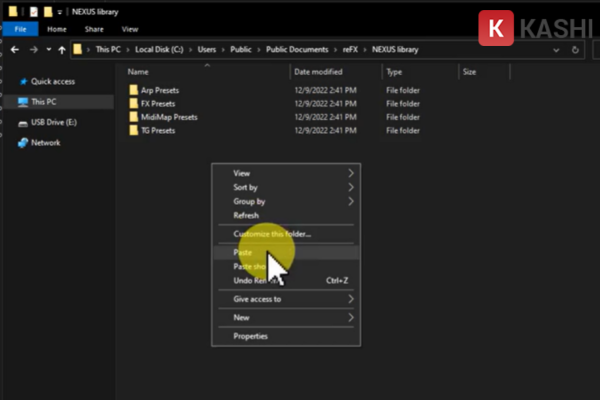The image size is (600, 400).
Task: Choose Properties from the context menu
Action: pyautogui.click(x=250, y=336)
